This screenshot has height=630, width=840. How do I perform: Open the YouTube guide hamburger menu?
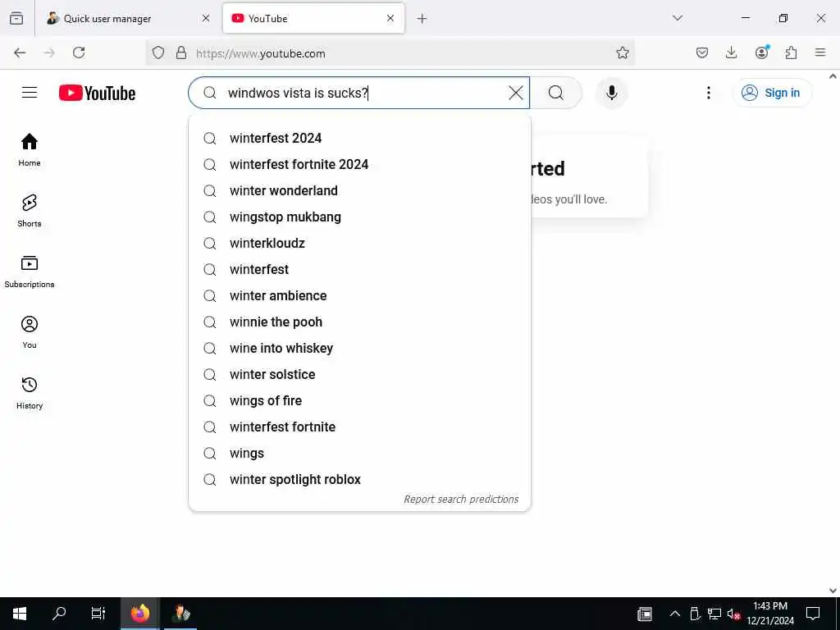point(30,93)
